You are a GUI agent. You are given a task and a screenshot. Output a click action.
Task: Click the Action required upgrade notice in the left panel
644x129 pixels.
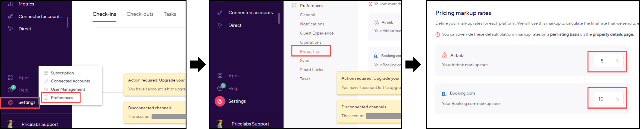155,85
